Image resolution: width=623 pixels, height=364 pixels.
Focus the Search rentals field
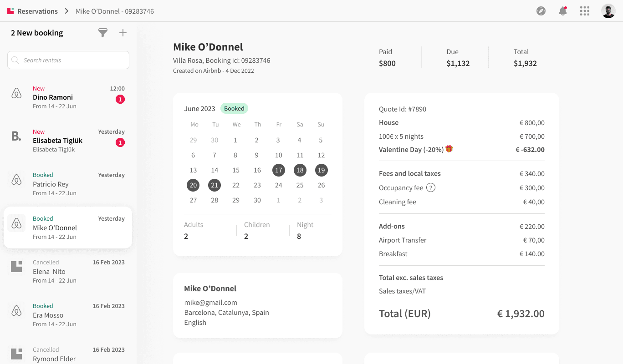point(68,60)
